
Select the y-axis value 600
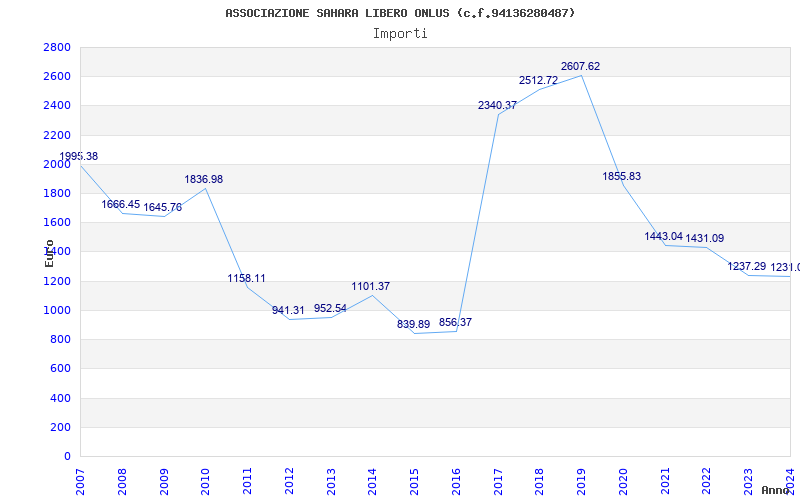coord(60,368)
